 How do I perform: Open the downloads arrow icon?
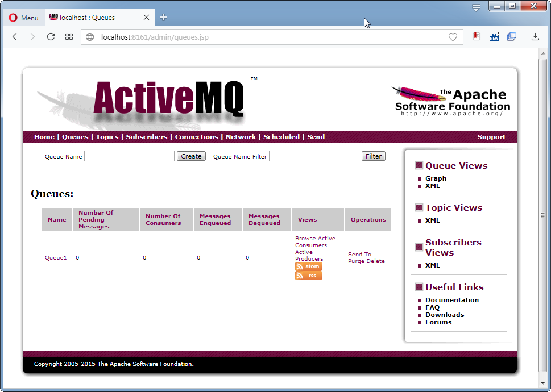(535, 36)
